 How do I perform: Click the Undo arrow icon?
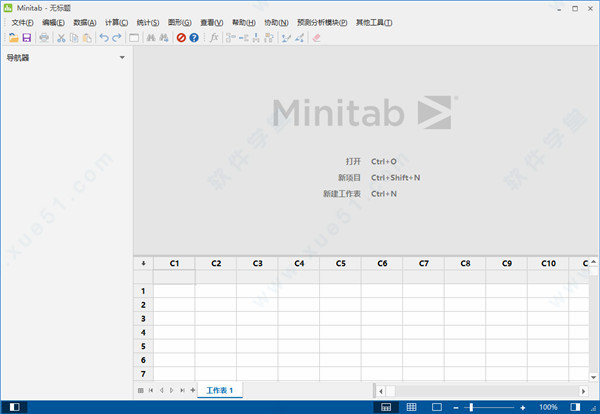103,38
